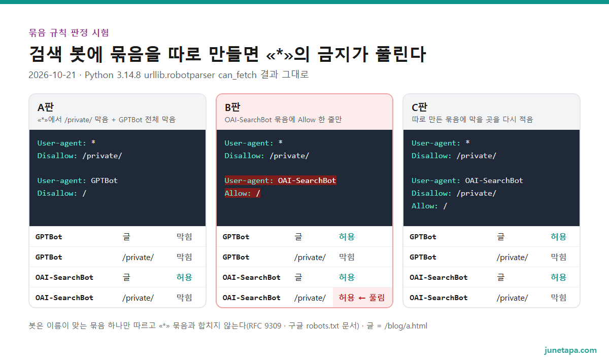Select 'OAI-SearchBot' name in C판 /private/ row
The image size is (609, 364).
[438, 298]
